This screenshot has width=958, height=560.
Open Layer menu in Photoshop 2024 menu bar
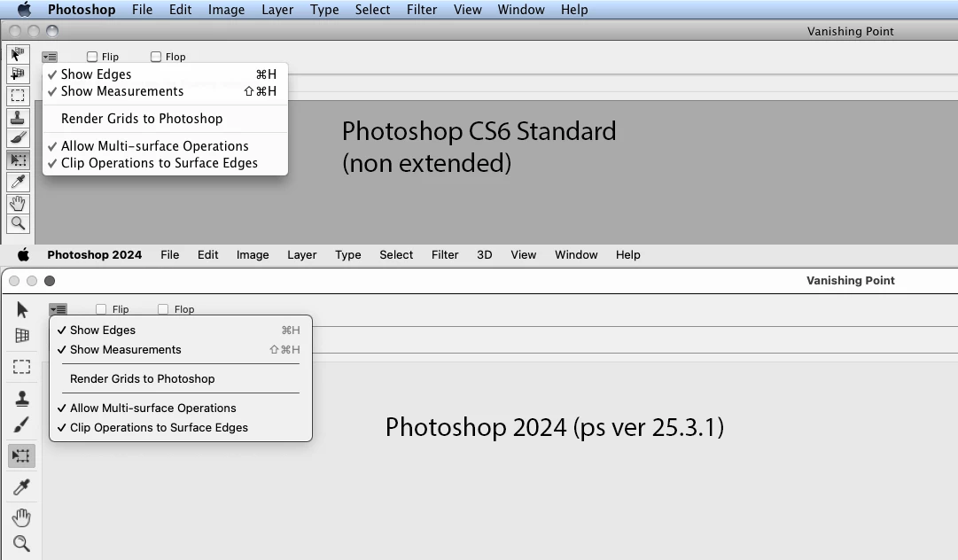tap(302, 254)
